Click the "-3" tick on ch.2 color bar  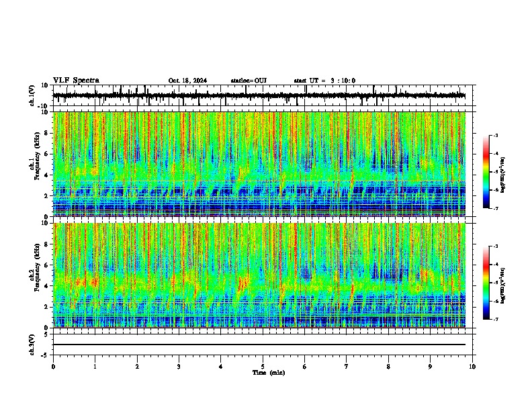click(x=495, y=246)
